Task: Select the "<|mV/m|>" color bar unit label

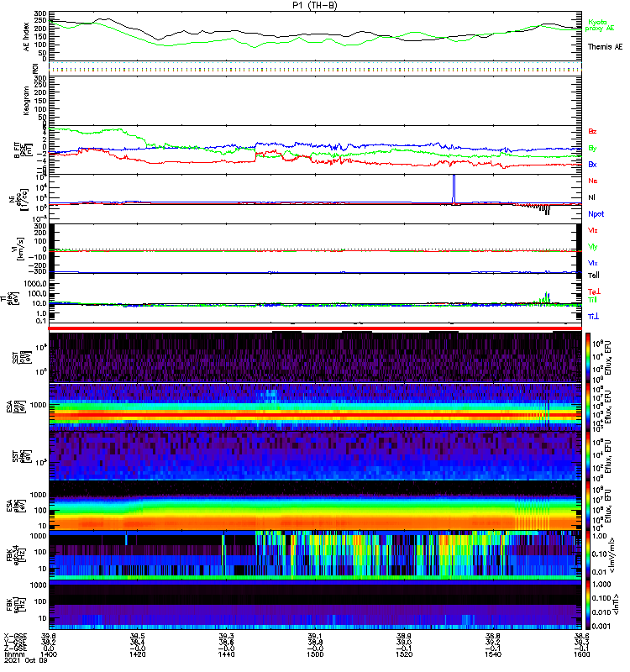Action: coord(612,555)
